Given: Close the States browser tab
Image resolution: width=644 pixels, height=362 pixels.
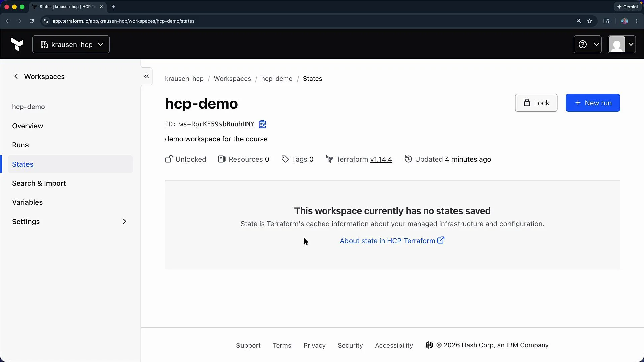Looking at the screenshot, I should (x=101, y=7).
